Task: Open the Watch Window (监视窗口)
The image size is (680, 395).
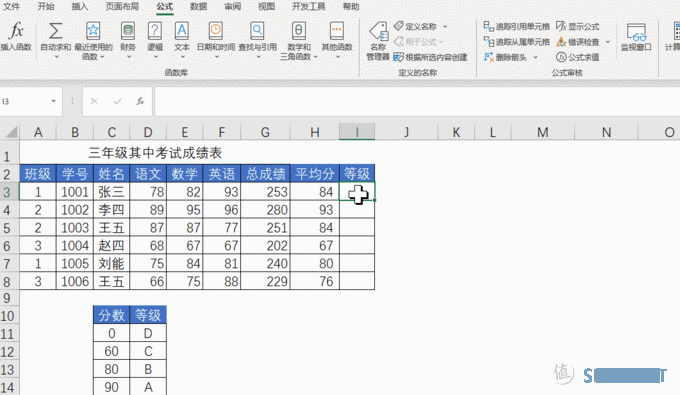Action: click(636, 37)
